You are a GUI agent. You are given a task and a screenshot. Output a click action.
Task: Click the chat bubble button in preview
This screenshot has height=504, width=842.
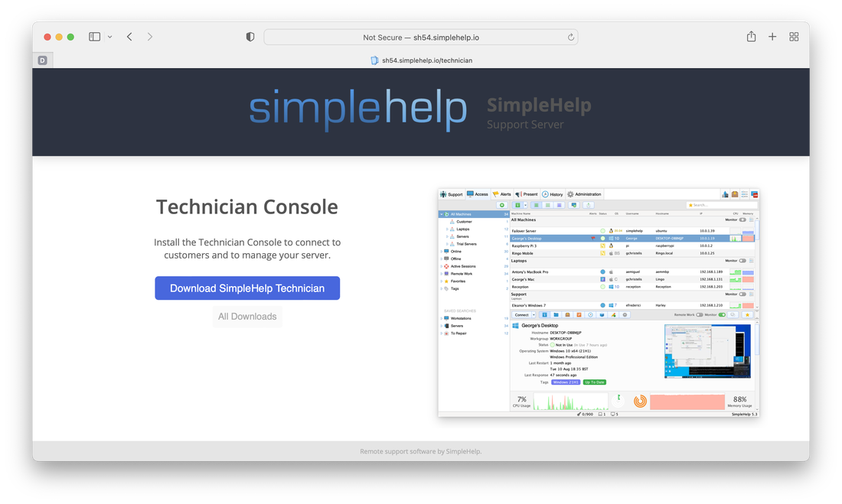tap(733, 315)
